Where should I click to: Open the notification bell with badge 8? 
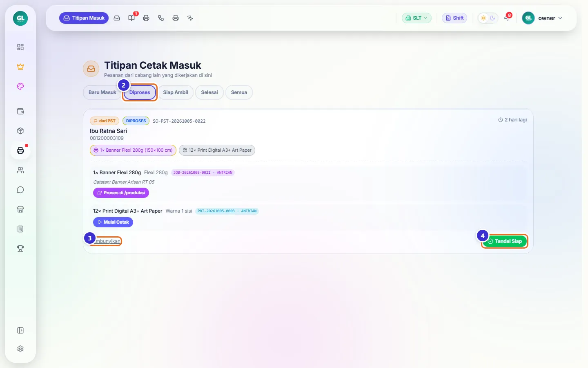click(x=507, y=18)
